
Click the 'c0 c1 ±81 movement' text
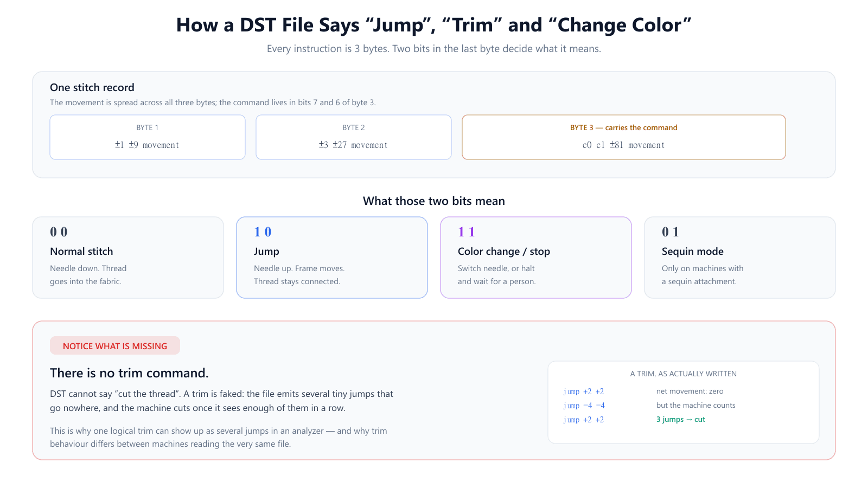[623, 145]
